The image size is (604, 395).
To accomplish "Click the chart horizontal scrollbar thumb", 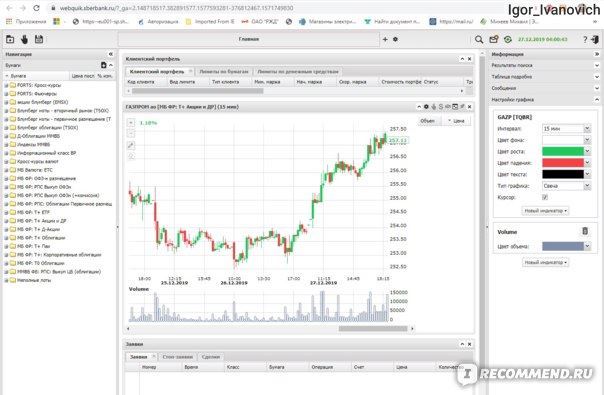I will pyautogui.click(x=372, y=329).
